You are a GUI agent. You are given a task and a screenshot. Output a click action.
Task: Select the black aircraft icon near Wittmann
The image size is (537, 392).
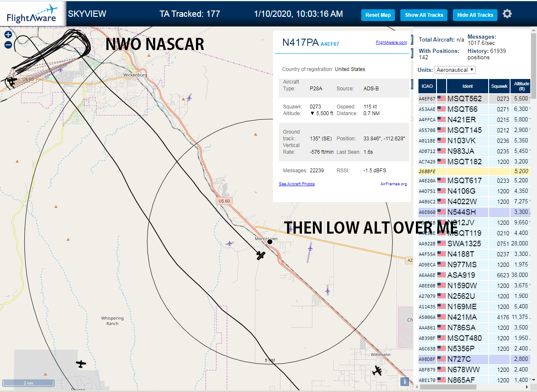point(377,371)
